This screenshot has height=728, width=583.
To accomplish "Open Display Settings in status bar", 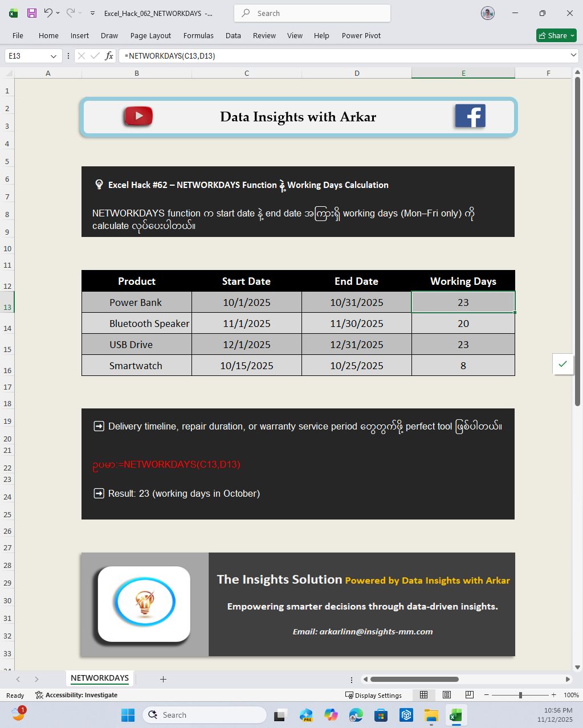I will click(374, 695).
